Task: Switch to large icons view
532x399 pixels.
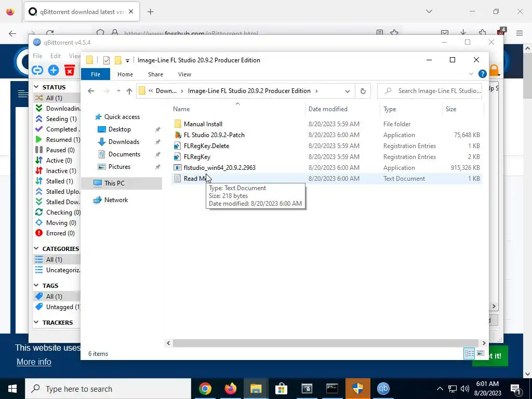Action: coord(481,353)
